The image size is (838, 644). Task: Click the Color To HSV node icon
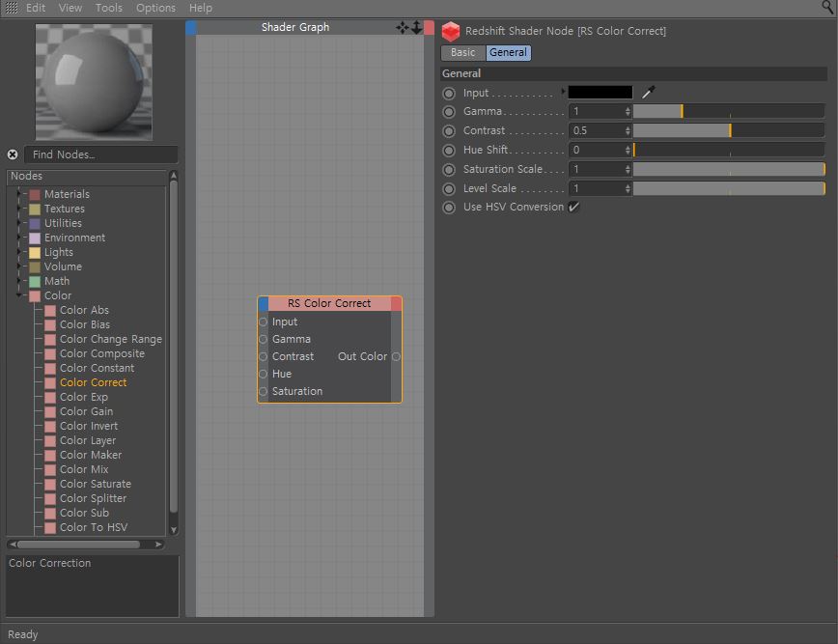click(50, 527)
